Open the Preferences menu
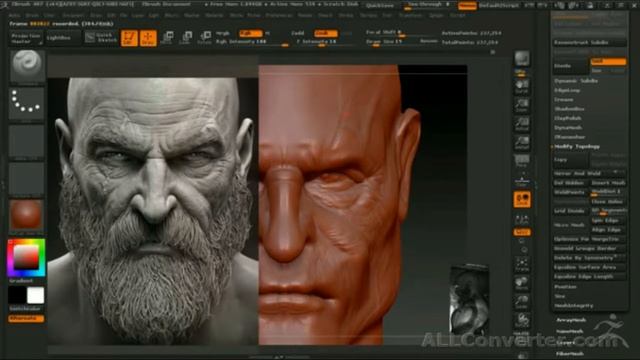 point(279,16)
